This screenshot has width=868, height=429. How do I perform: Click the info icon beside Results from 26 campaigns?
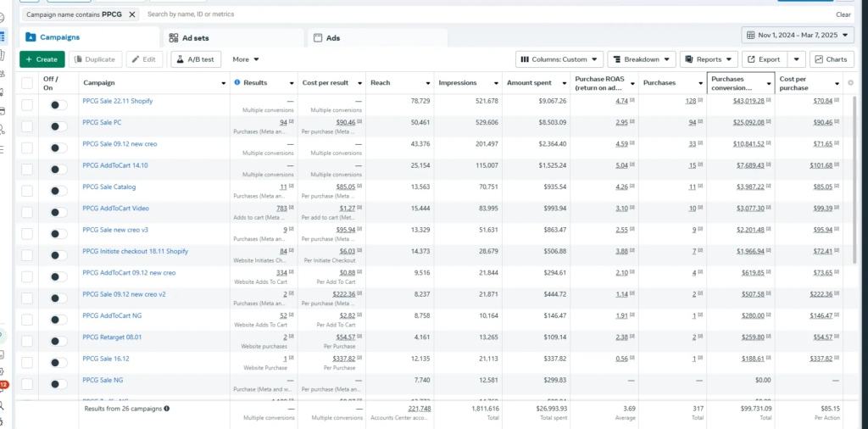tap(167, 409)
